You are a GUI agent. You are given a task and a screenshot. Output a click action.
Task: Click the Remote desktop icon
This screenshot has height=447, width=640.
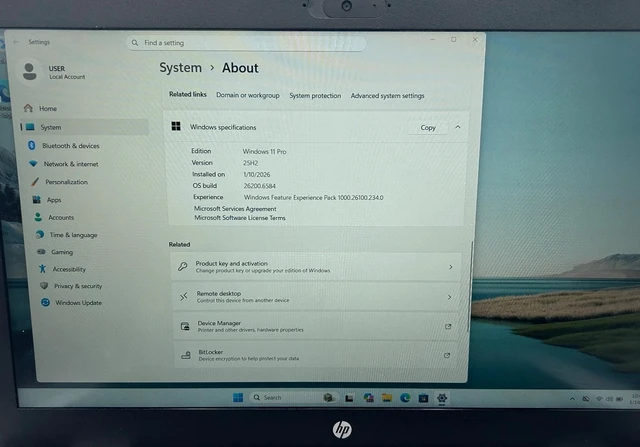click(184, 296)
